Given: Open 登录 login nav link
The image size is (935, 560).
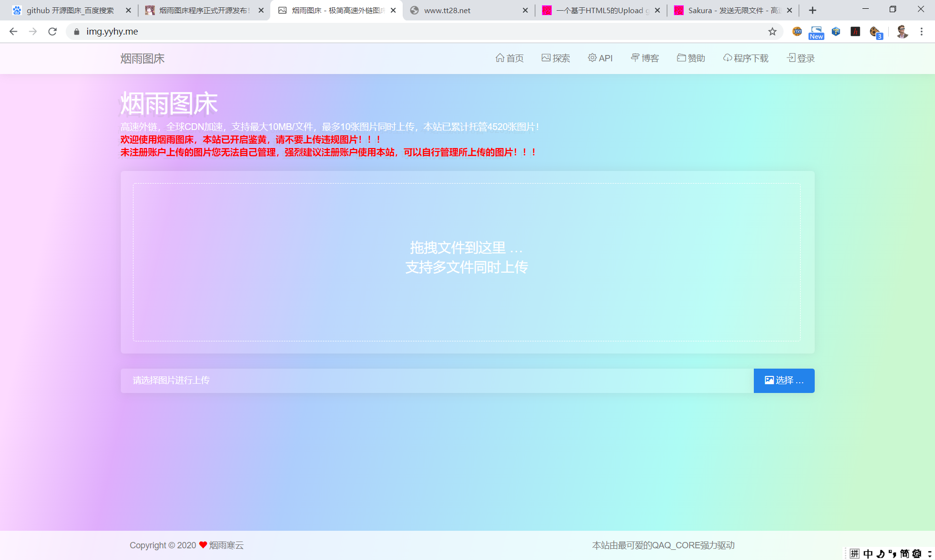Looking at the screenshot, I should point(801,58).
